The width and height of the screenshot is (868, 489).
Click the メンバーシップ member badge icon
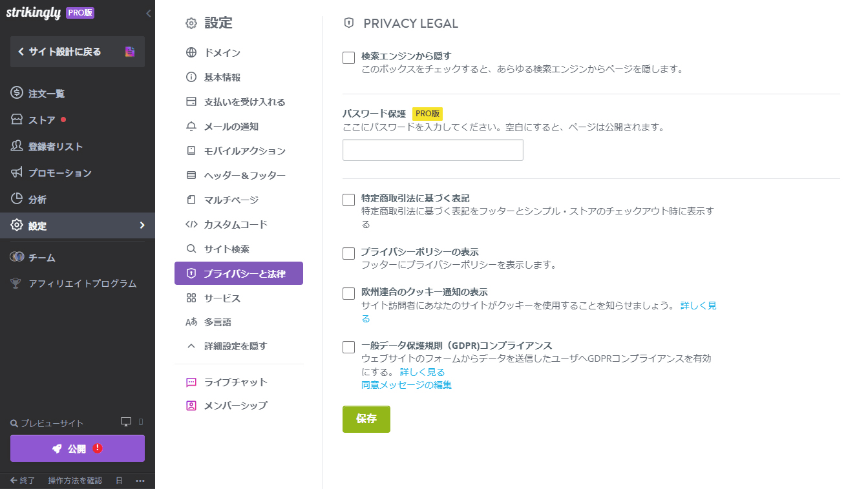(191, 405)
